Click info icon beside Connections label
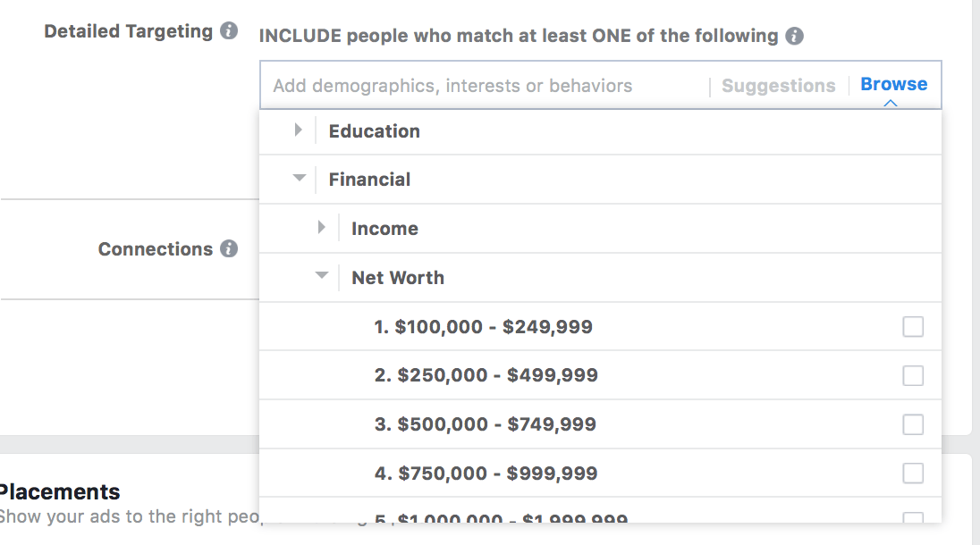The image size is (980, 545). (229, 248)
